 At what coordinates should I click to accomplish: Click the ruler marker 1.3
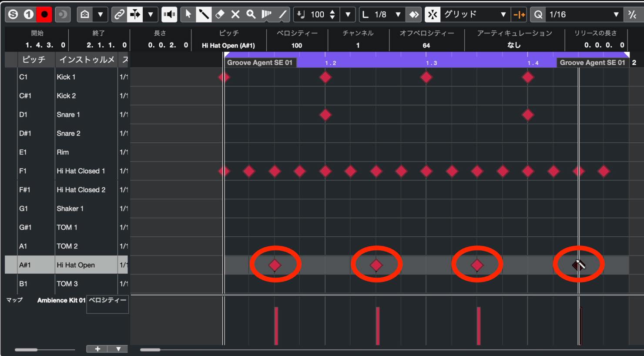pos(432,63)
